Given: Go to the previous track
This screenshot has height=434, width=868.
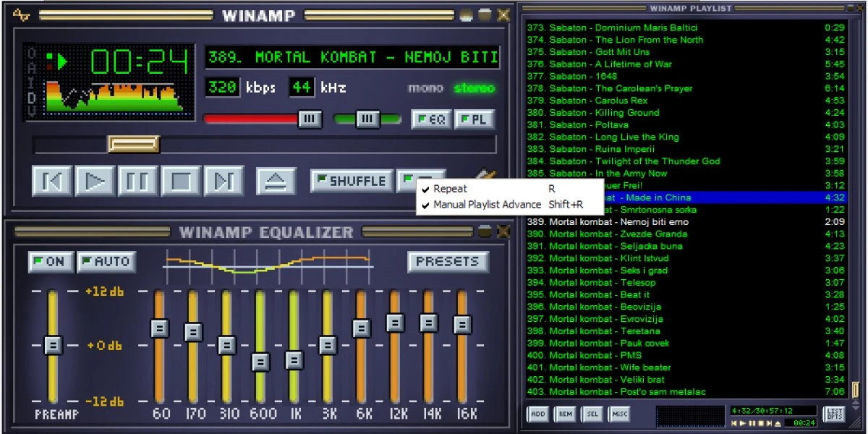Looking at the screenshot, I should pos(51,182).
